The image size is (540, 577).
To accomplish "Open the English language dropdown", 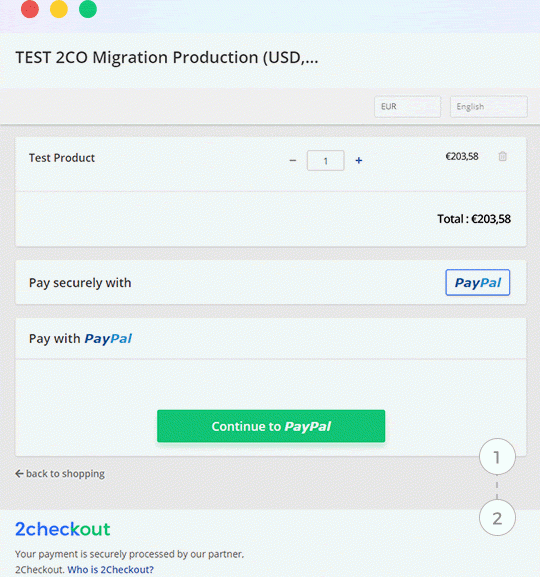I will [x=489, y=107].
